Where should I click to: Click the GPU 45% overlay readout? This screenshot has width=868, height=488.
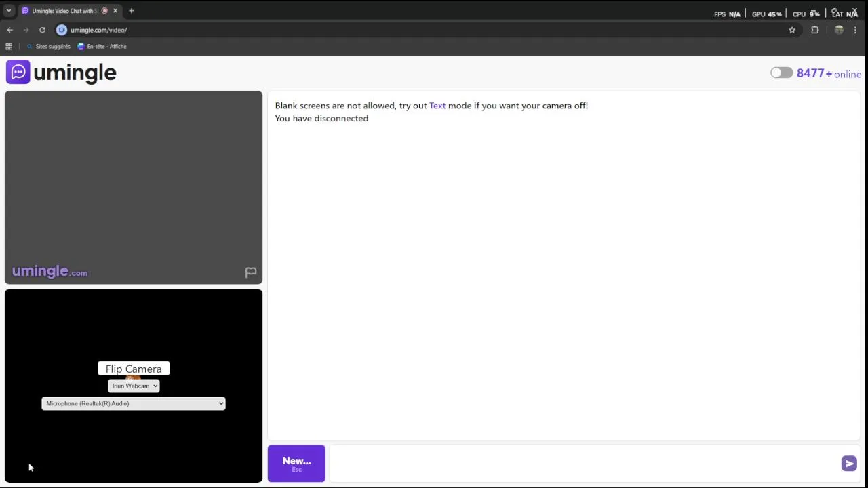pyautogui.click(x=766, y=14)
